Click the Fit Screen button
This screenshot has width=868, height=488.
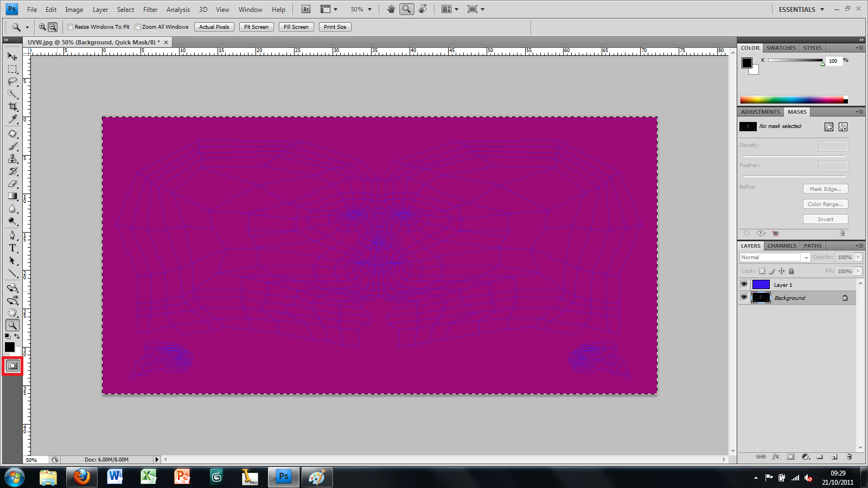tap(256, 27)
